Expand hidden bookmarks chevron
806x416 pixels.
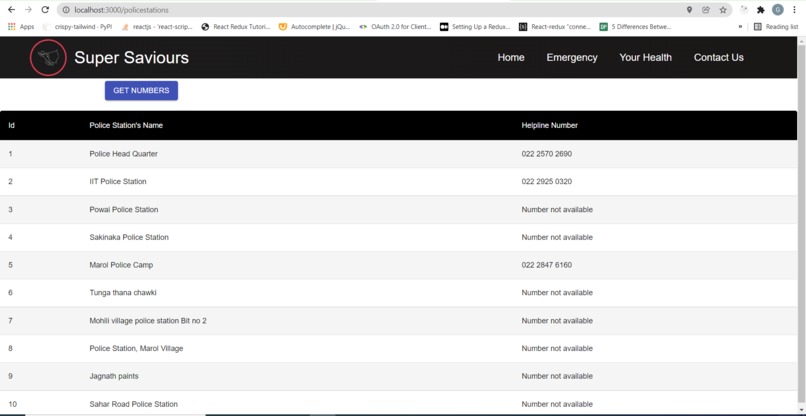(x=740, y=27)
